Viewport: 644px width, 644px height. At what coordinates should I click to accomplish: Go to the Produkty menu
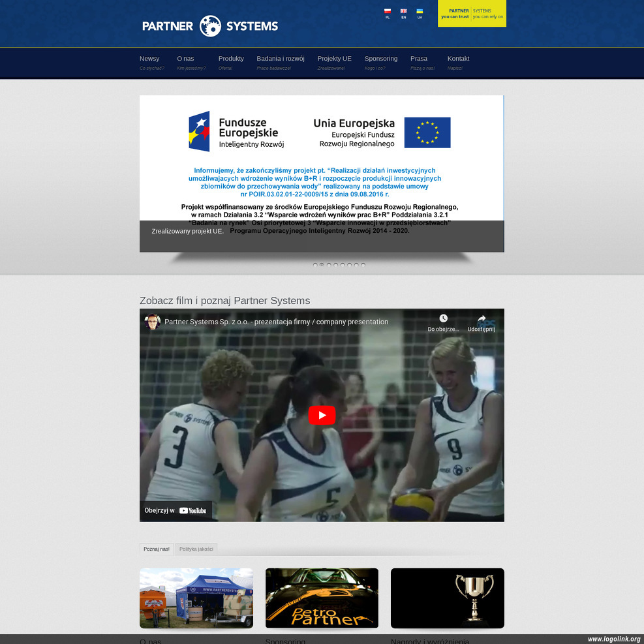point(231,63)
